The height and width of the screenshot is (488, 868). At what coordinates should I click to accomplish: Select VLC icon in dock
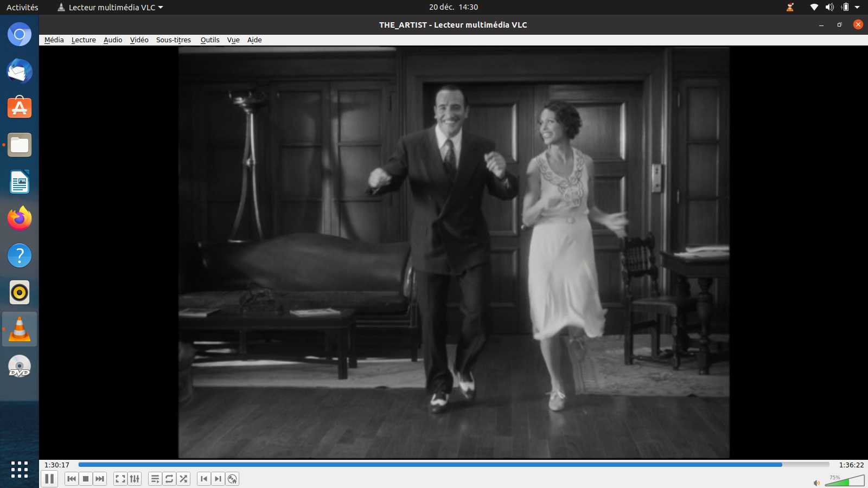tap(20, 329)
